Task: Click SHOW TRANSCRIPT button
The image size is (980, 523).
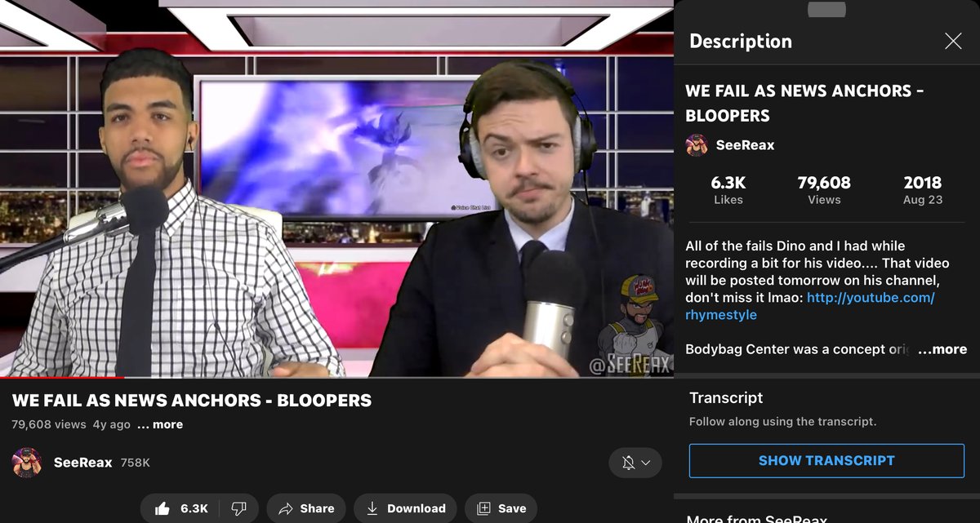Action: coord(826,460)
